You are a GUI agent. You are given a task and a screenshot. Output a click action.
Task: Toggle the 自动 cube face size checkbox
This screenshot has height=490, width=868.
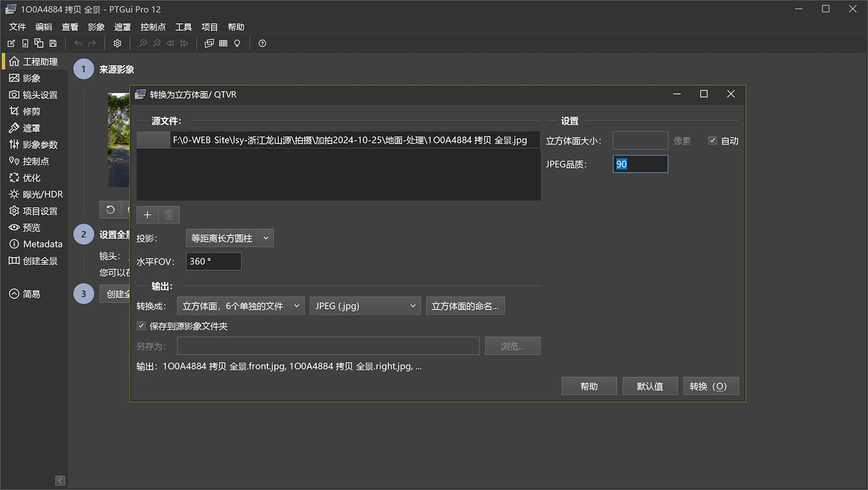712,141
